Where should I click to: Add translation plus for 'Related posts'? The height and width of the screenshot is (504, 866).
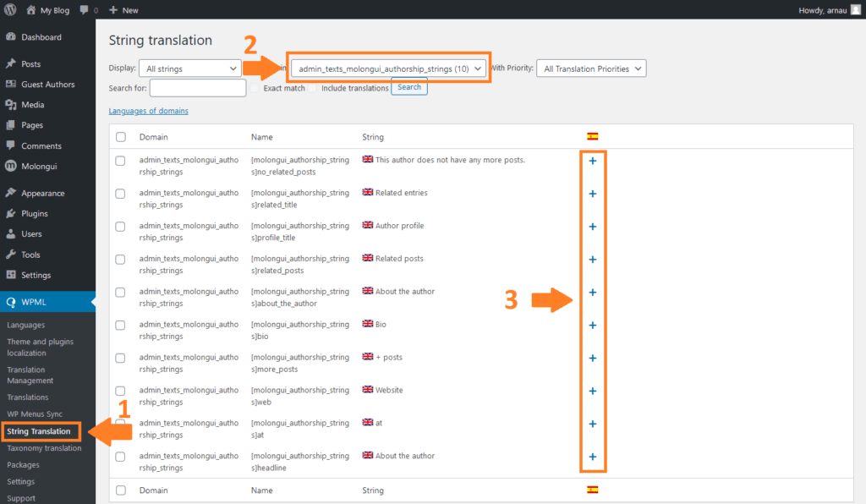[x=593, y=260]
